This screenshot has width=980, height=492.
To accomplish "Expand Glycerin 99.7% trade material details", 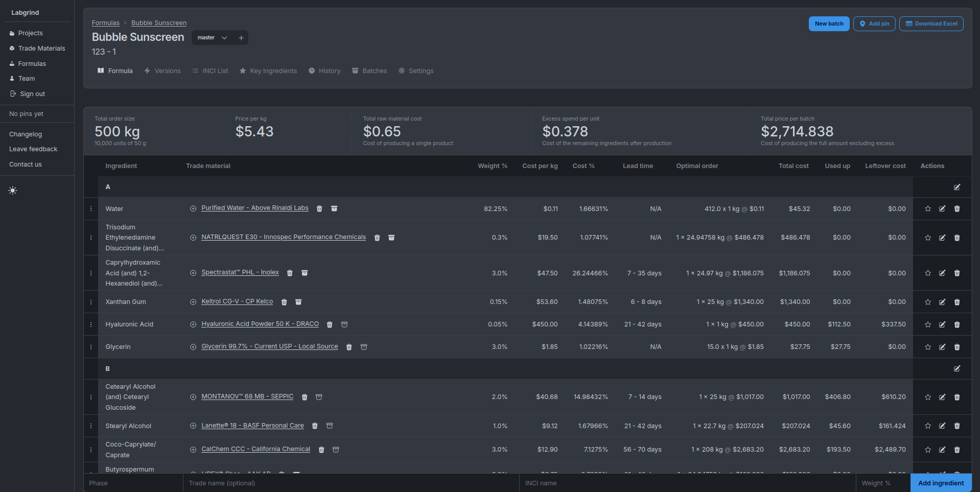I will click(193, 346).
